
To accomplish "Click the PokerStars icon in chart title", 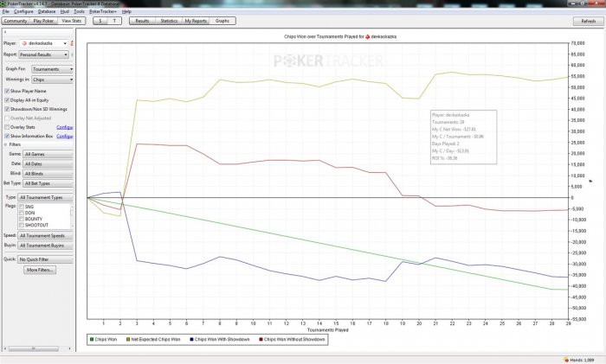I will [368, 36].
